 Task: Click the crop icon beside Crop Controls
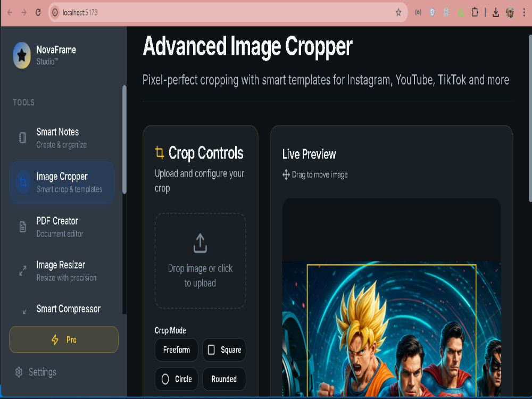coord(160,152)
